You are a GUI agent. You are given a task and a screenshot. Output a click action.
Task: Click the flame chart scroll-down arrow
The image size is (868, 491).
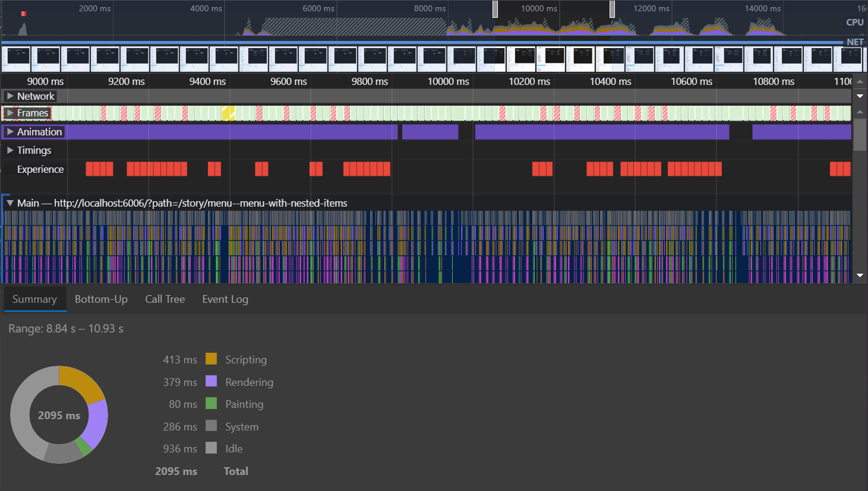(860, 275)
